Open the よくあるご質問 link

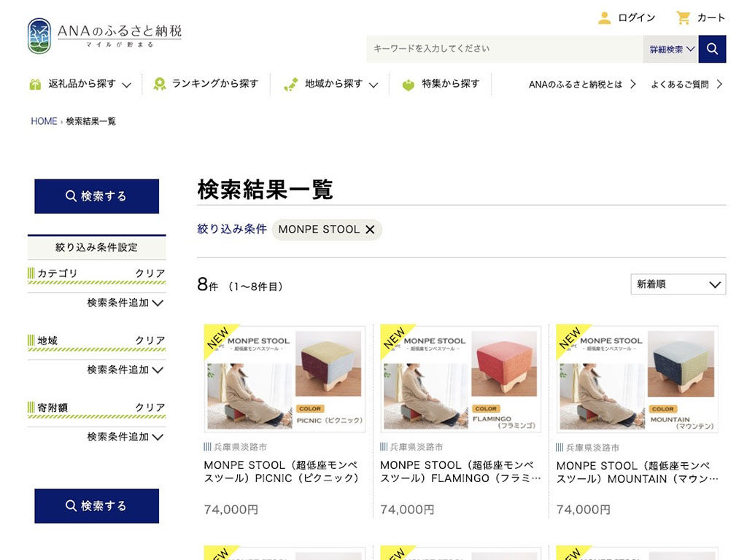[686, 85]
